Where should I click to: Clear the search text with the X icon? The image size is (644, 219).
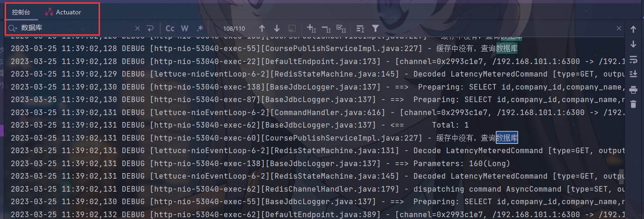coord(138,28)
